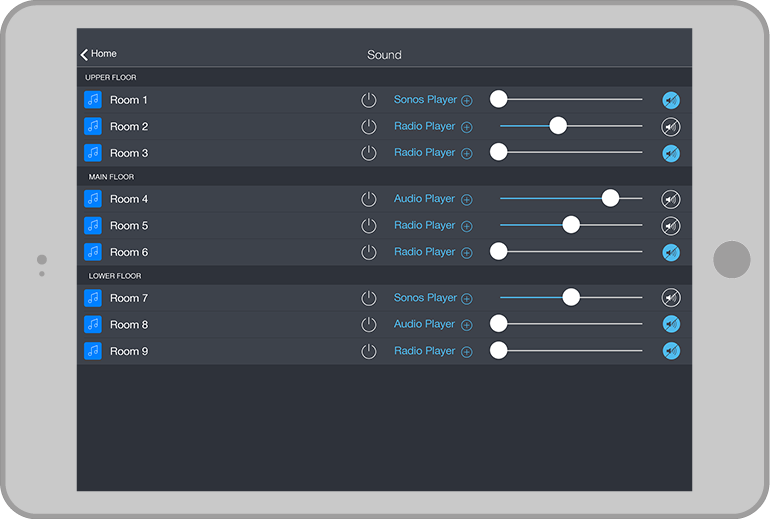Select the Room 8 row label
The width and height of the screenshot is (770, 519).
tap(129, 325)
